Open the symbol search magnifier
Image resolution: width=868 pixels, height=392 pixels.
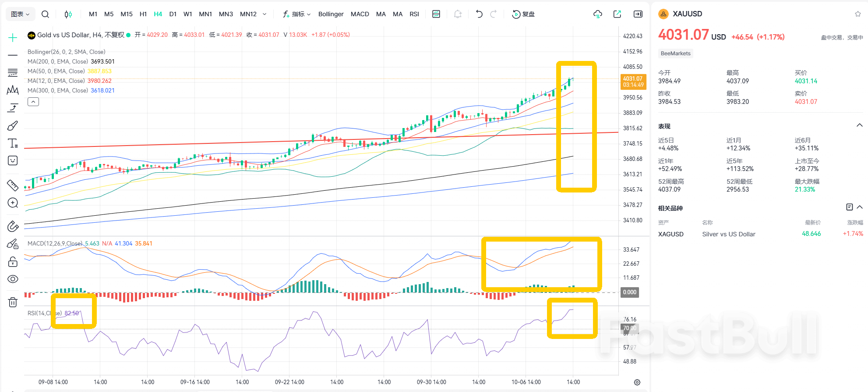point(45,14)
